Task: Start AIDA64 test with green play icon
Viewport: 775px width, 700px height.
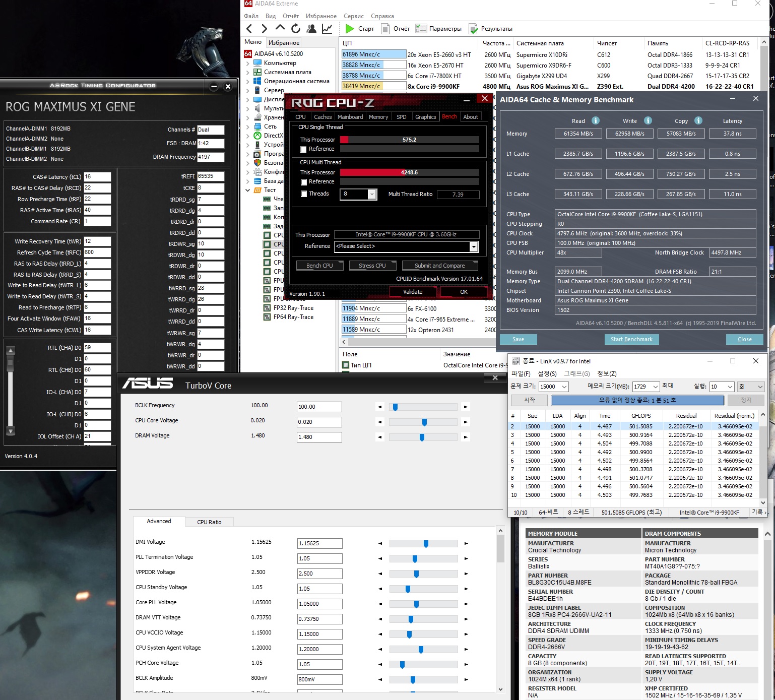Action: (350, 29)
